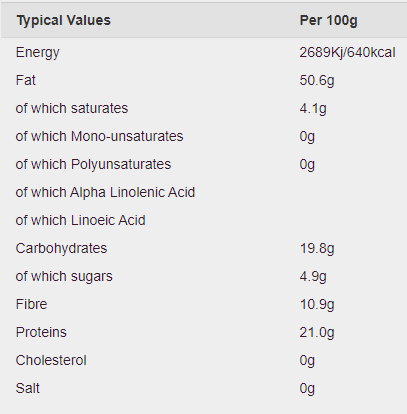Click the 21.0g proteins value

pyautogui.click(x=317, y=333)
